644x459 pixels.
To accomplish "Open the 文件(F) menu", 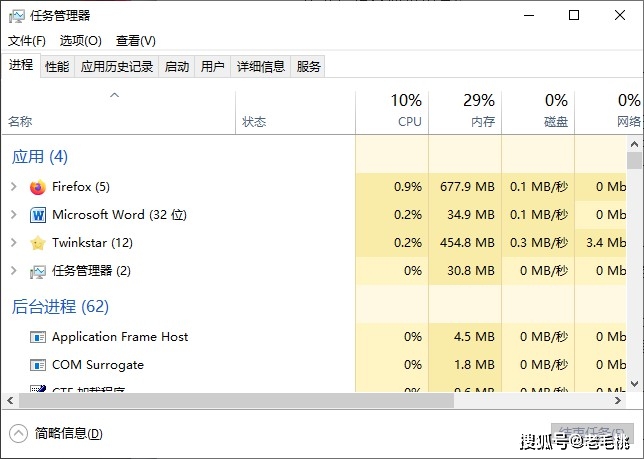I will [27, 41].
